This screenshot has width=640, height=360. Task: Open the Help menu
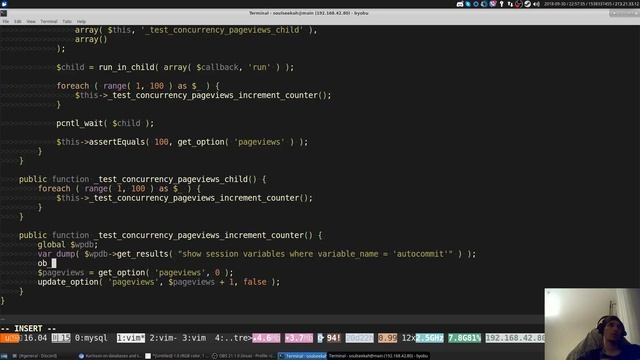(x=81, y=21)
